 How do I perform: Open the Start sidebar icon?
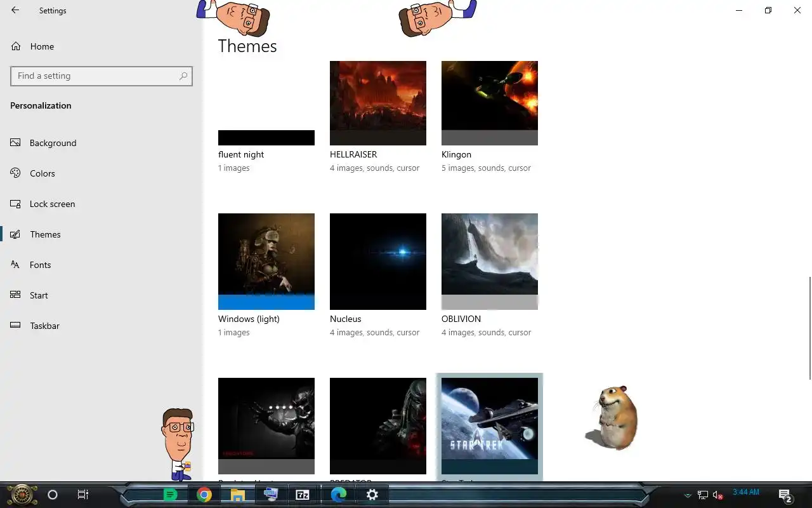16,295
